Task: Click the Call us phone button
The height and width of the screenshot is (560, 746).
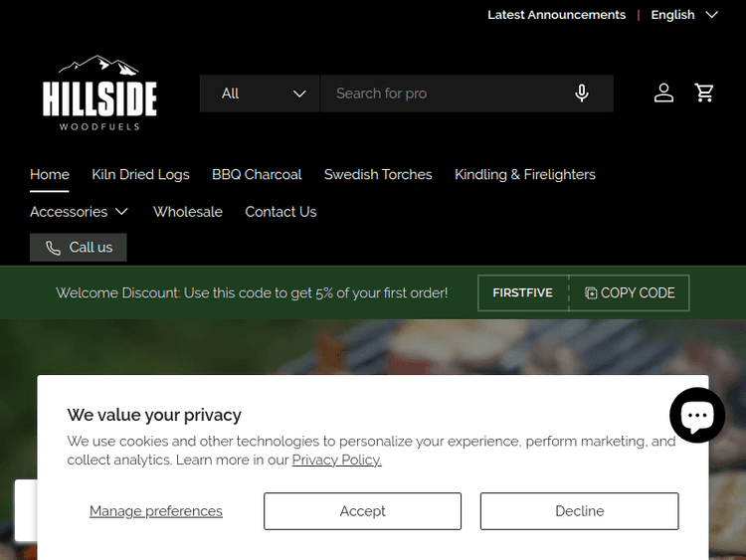Action: [79, 248]
